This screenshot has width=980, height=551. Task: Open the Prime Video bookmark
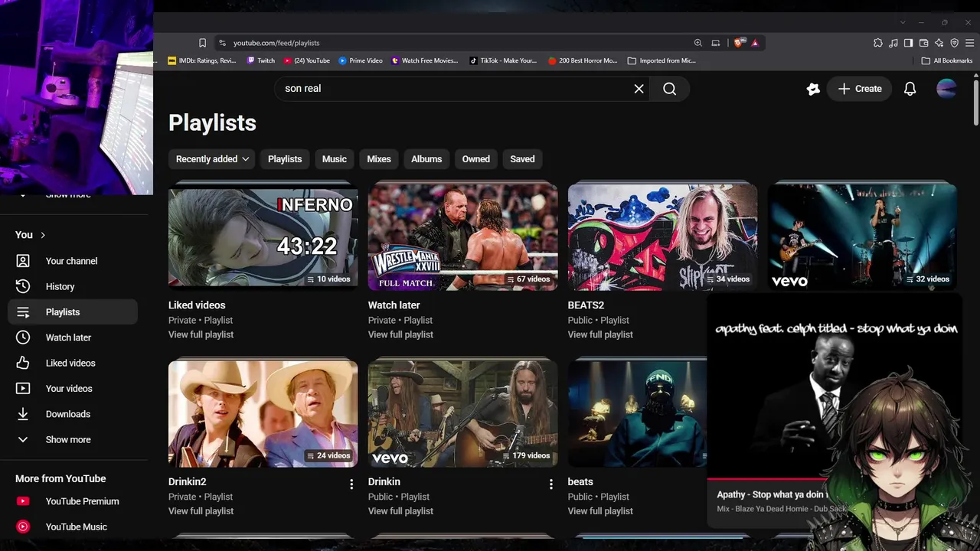tap(361, 60)
